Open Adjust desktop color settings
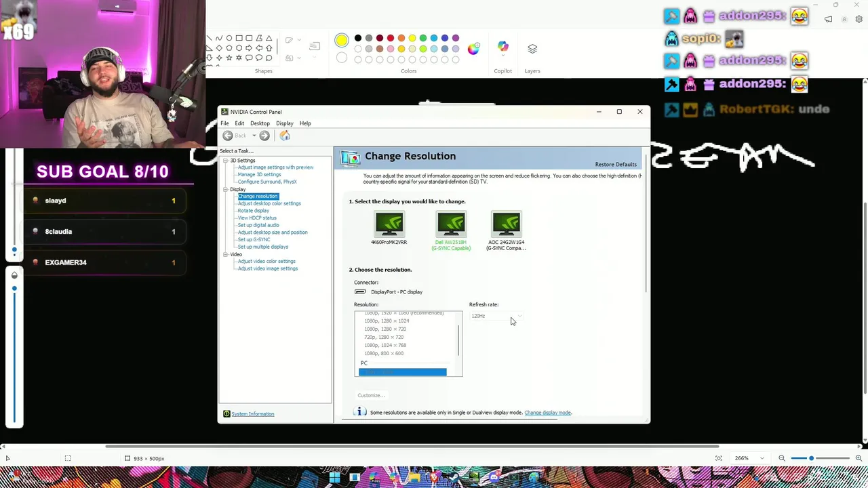868x488 pixels. tap(269, 203)
